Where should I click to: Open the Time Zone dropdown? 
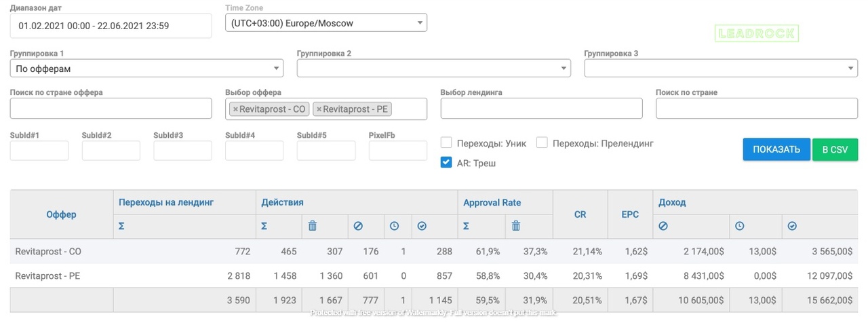pos(326,23)
